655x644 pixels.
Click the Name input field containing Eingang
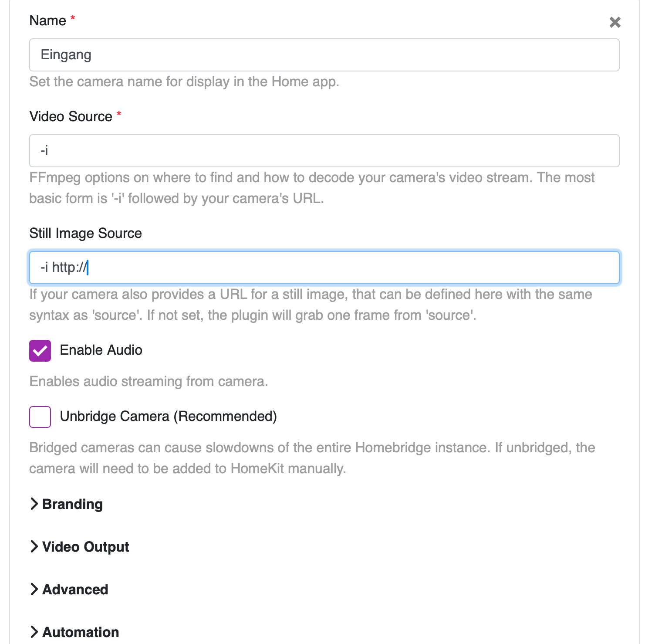[324, 55]
